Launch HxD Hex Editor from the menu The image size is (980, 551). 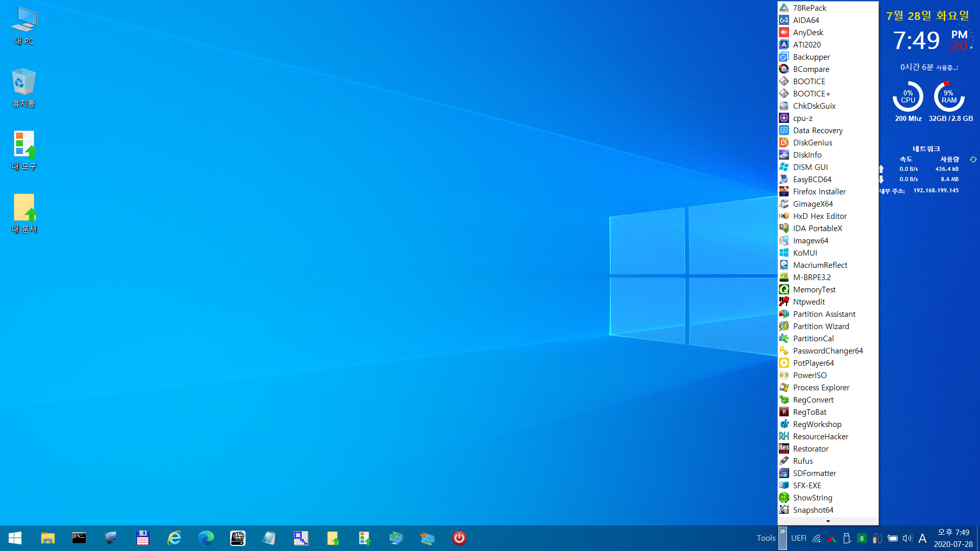click(828, 216)
